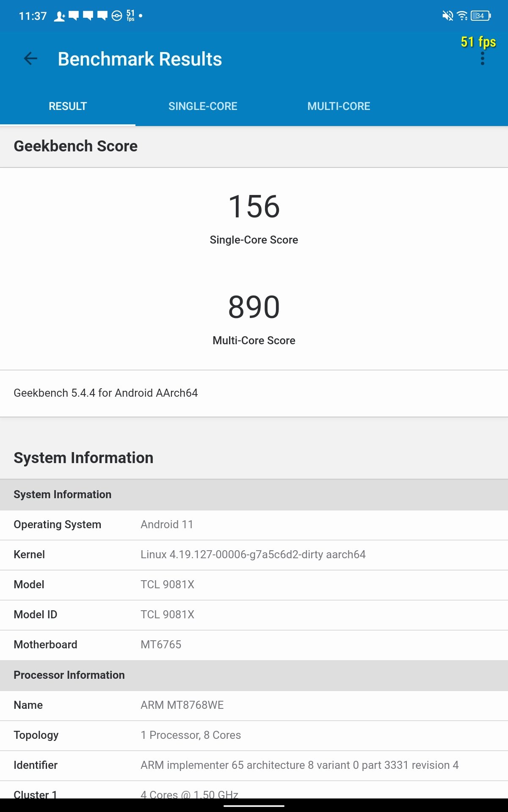Select the Name ARM MT8768WE row
Screen dimensions: 508x812
tap(254, 705)
